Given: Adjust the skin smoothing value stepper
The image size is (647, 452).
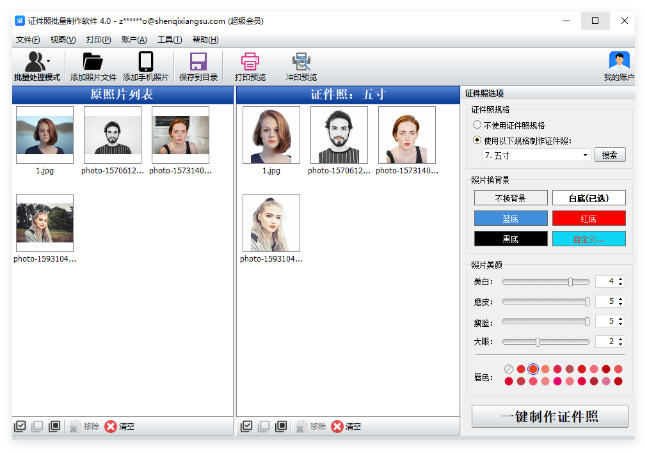Looking at the screenshot, I should [620, 302].
